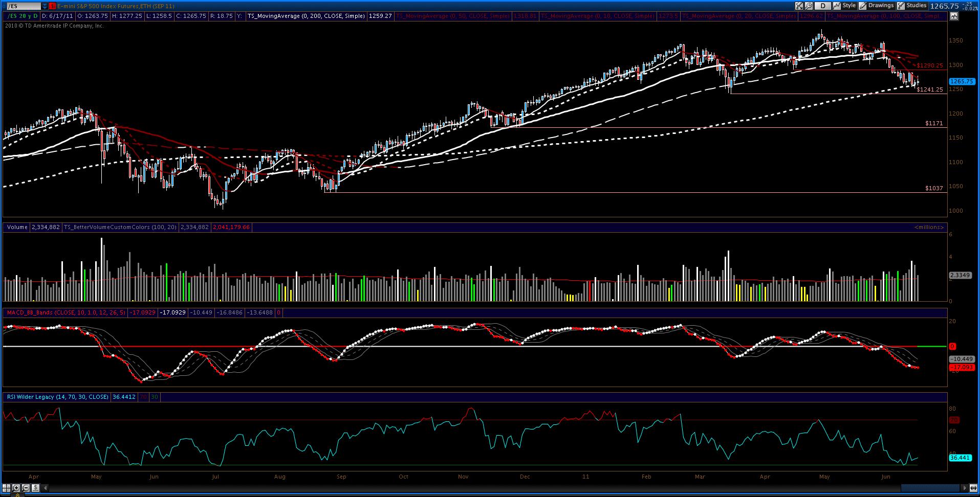Click the -13.6488 MACD header value
This screenshot has height=497, width=980.
(260, 312)
